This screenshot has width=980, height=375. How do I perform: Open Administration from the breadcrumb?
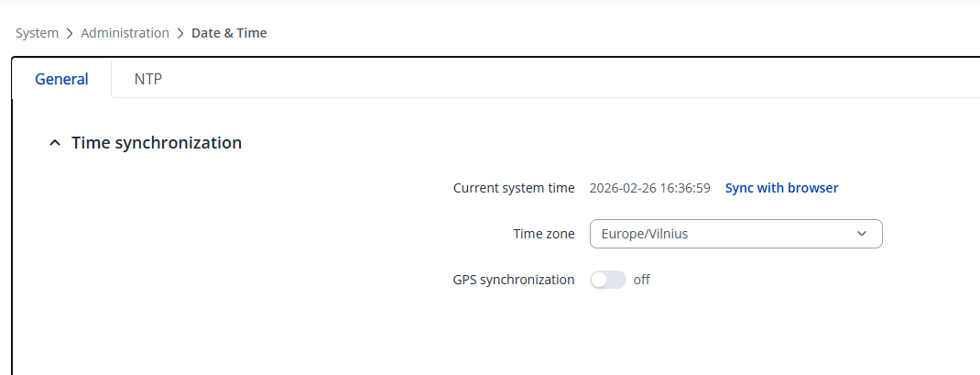click(125, 33)
